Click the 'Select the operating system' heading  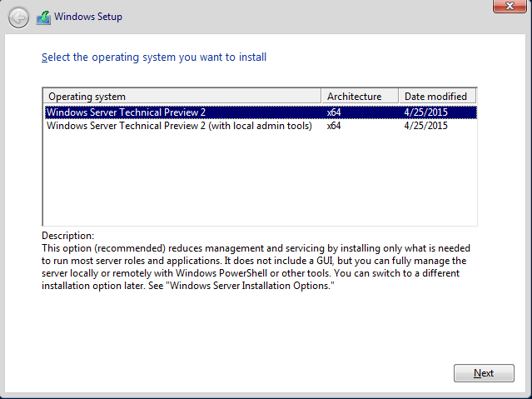pos(154,57)
